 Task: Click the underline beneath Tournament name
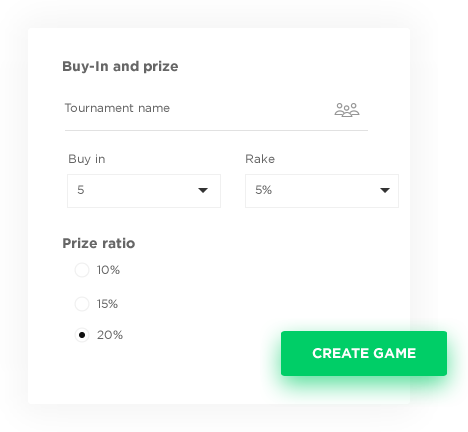click(x=216, y=130)
